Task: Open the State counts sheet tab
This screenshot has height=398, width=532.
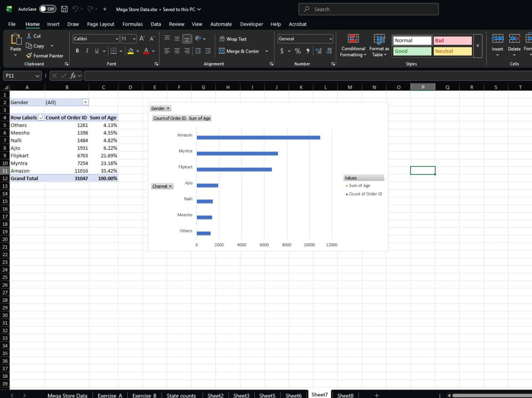Action: (x=181, y=395)
